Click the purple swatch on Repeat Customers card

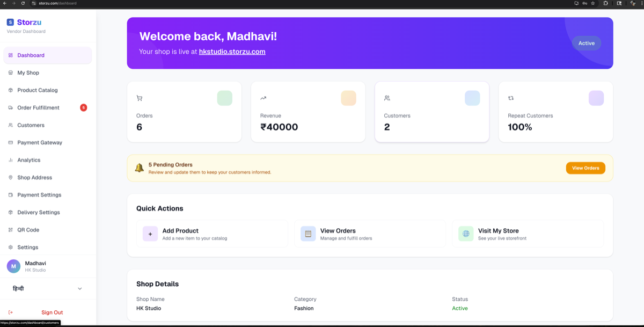[596, 98]
